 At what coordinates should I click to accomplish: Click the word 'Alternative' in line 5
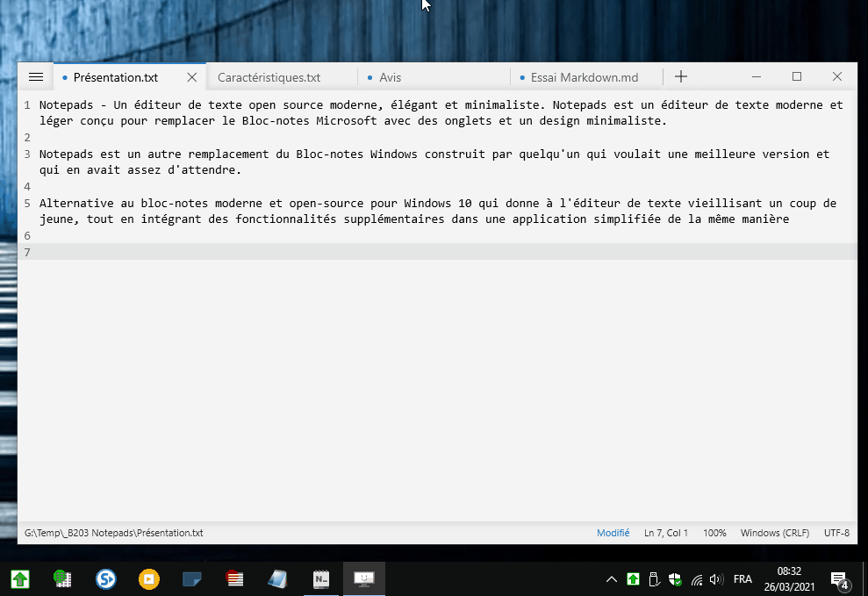[76, 203]
